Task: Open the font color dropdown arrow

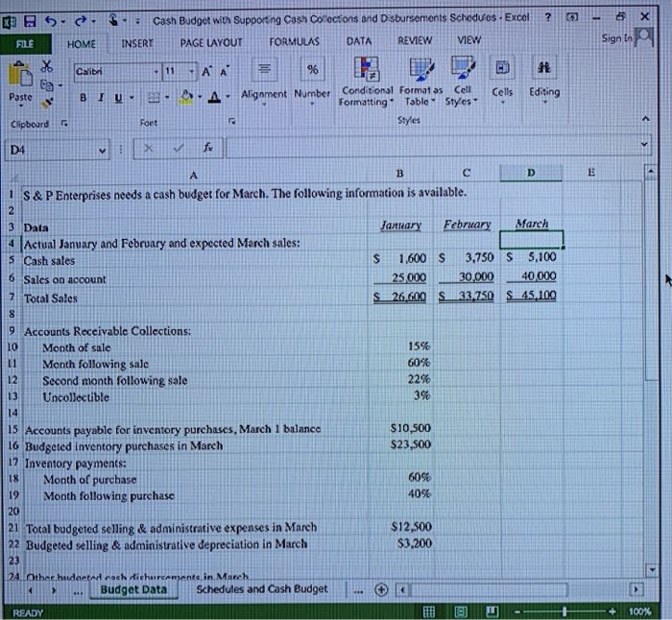Action: click(228, 97)
